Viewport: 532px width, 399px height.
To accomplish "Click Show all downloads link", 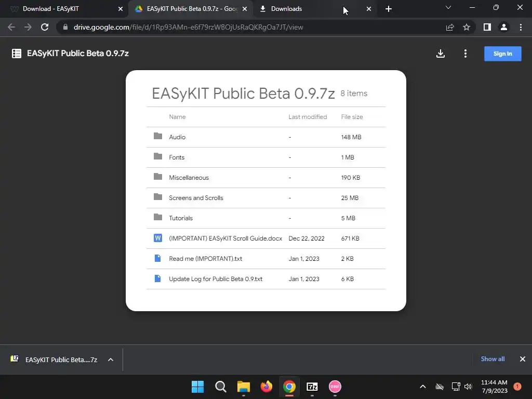I will pyautogui.click(x=493, y=359).
